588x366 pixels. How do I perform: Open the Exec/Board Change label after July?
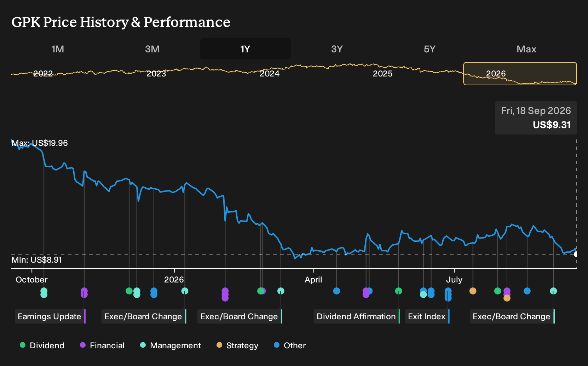pos(512,316)
